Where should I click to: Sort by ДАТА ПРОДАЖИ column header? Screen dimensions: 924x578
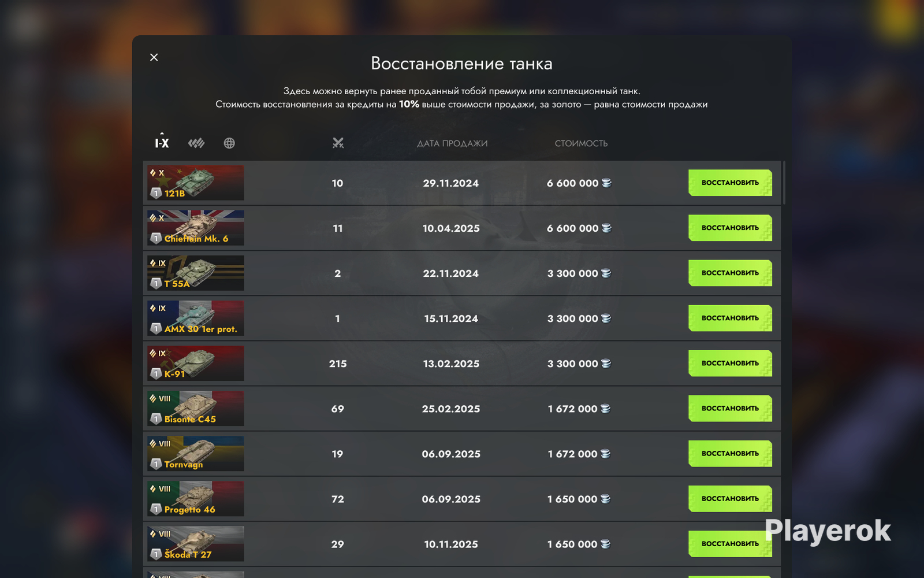[x=452, y=143]
